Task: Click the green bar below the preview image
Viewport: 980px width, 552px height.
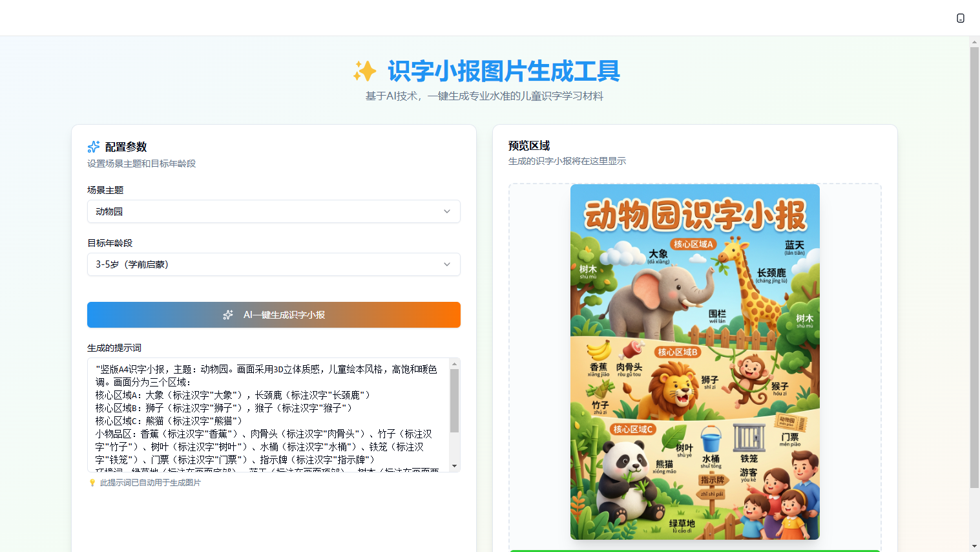Action: [694, 550]
